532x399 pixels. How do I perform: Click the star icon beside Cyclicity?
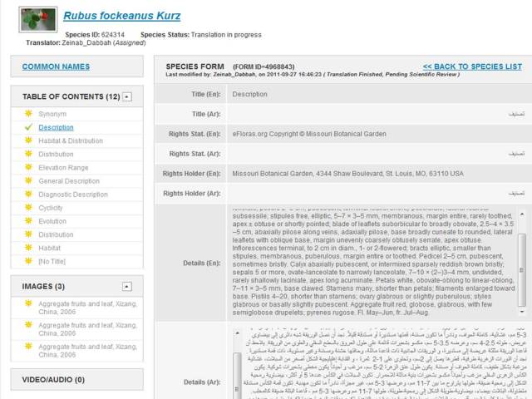coord(28,207)
